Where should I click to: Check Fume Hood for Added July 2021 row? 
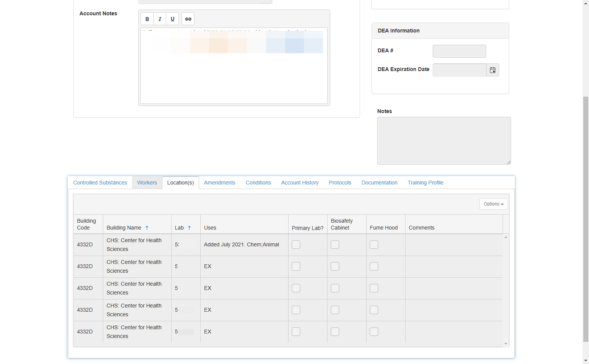click(374, 244)
